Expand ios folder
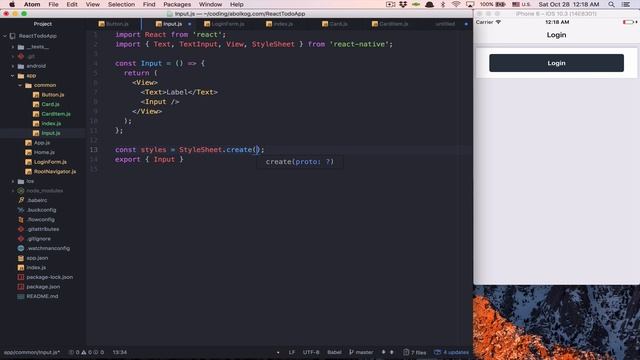The height and width of the screenshot is (360, 640). (x=13, y=181)
